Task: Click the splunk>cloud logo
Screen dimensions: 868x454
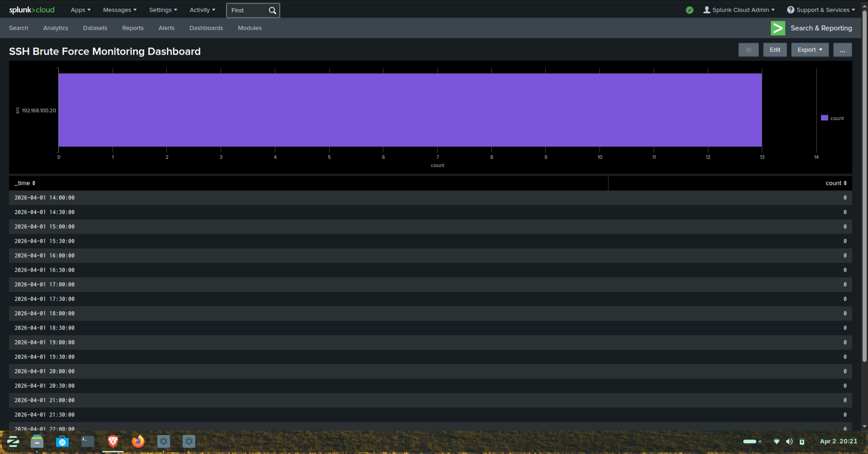Action: click(32, 9)
